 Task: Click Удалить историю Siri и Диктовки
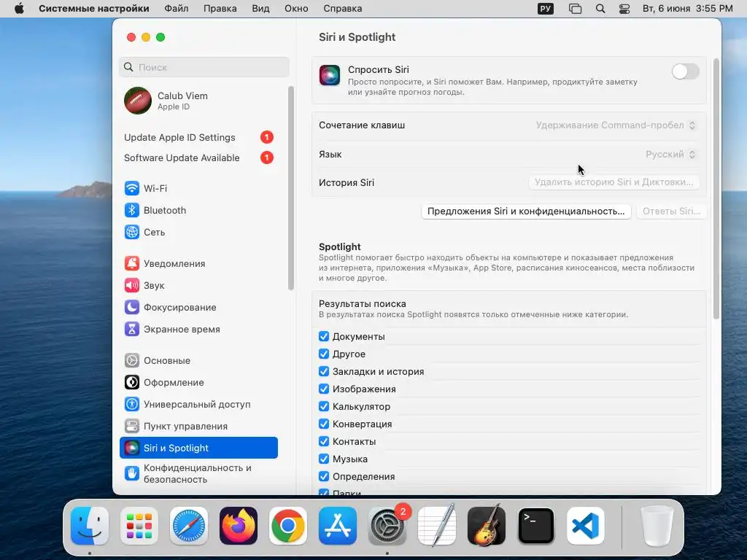(614, 182)
